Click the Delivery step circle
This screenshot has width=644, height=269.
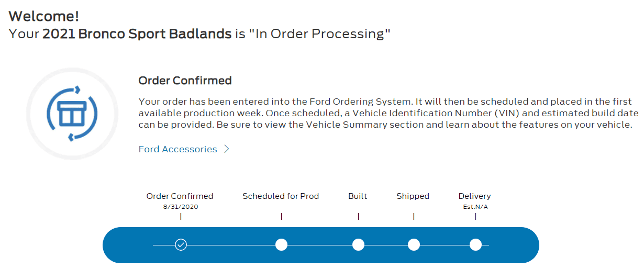475,245
